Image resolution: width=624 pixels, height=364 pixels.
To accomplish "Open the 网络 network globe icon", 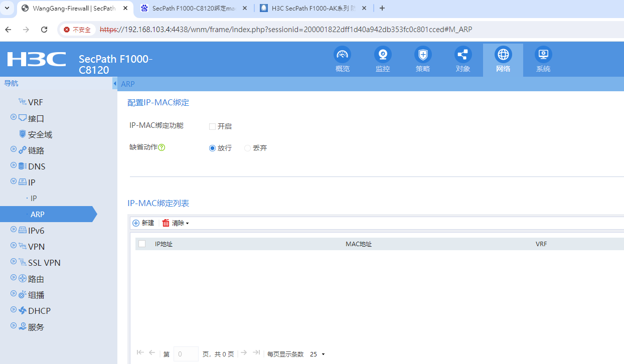I will click(x=503, y=55).
